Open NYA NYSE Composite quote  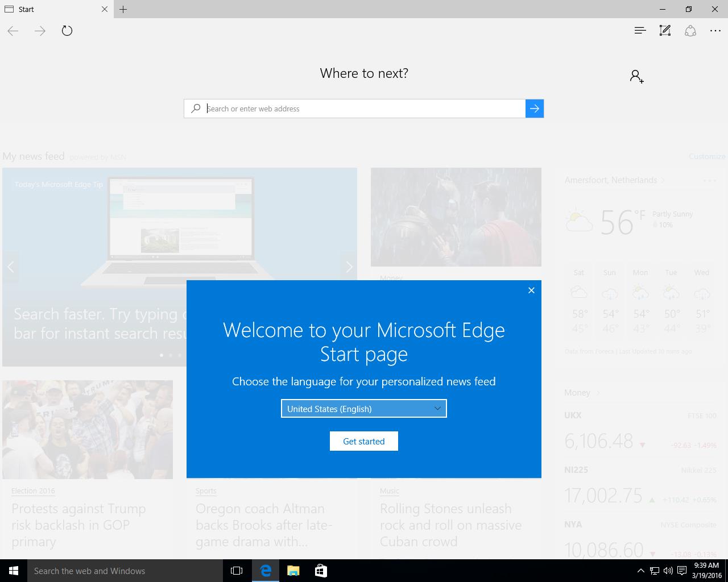point(640,539)
